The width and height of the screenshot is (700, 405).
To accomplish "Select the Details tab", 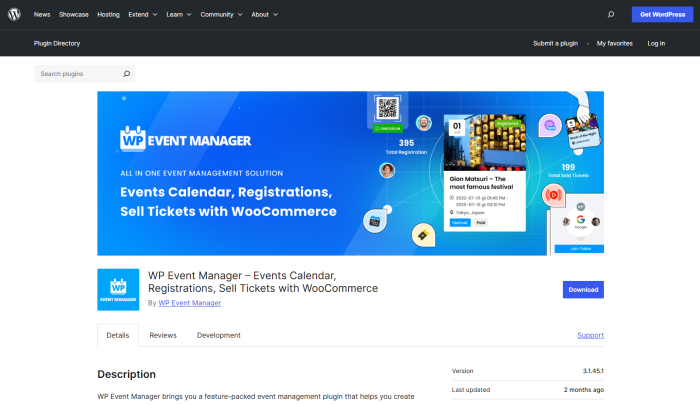I will 118,335.
